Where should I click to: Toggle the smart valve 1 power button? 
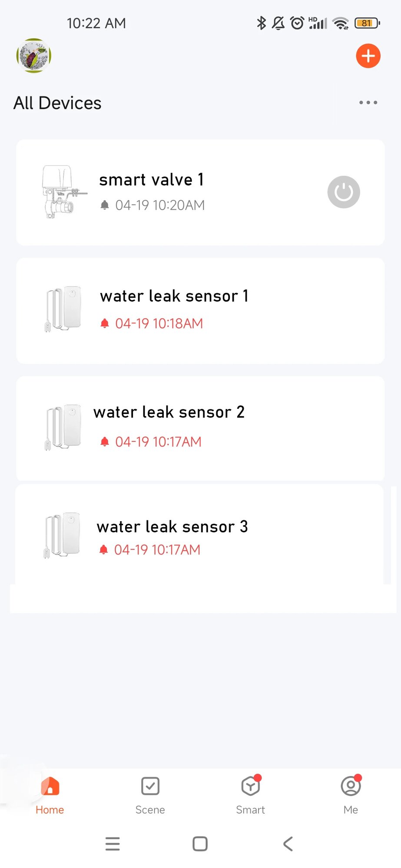coord(344,192)
